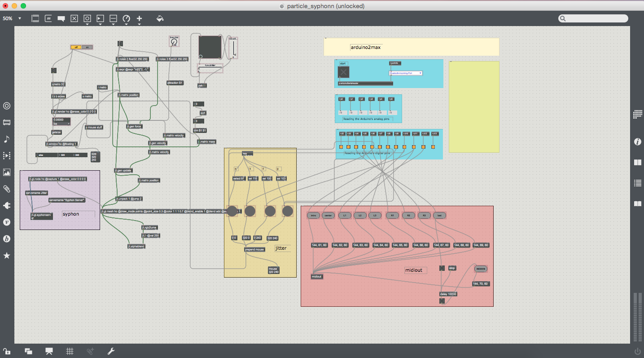
Task: Click the patcher search field
Action: pyautogui.click(x=593, y=18)
